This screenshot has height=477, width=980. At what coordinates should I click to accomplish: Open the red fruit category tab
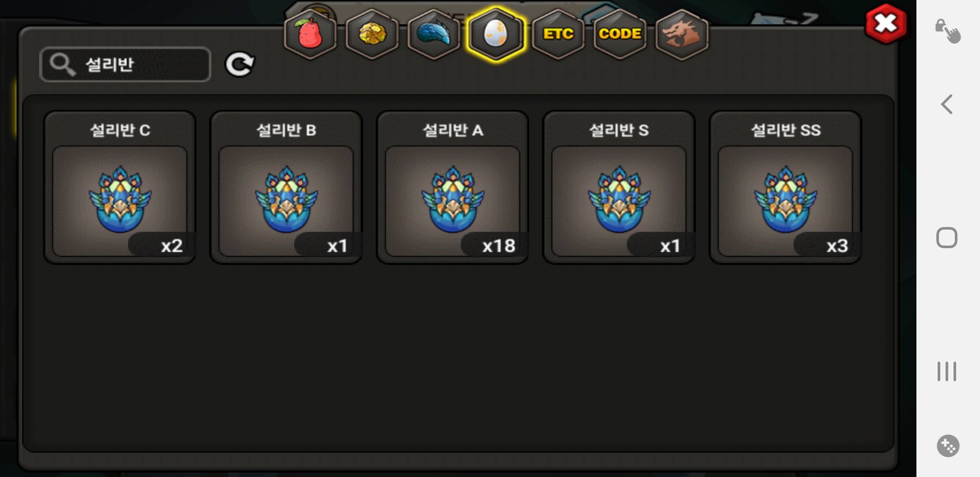310,34
